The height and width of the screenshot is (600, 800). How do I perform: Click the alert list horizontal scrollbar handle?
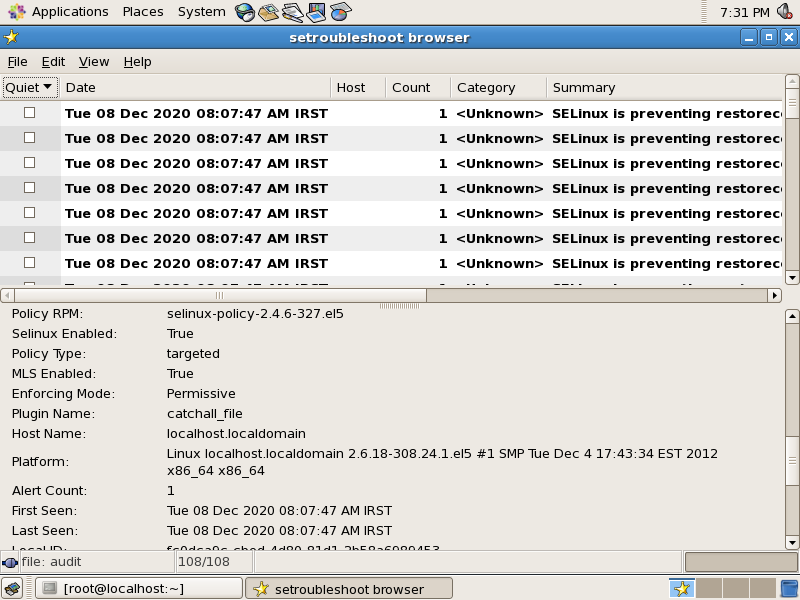[220, 295]
